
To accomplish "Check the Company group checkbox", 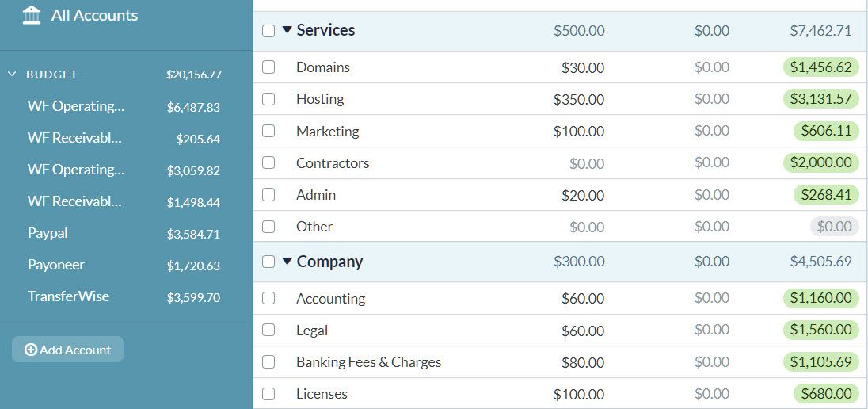I will point(268,262).
